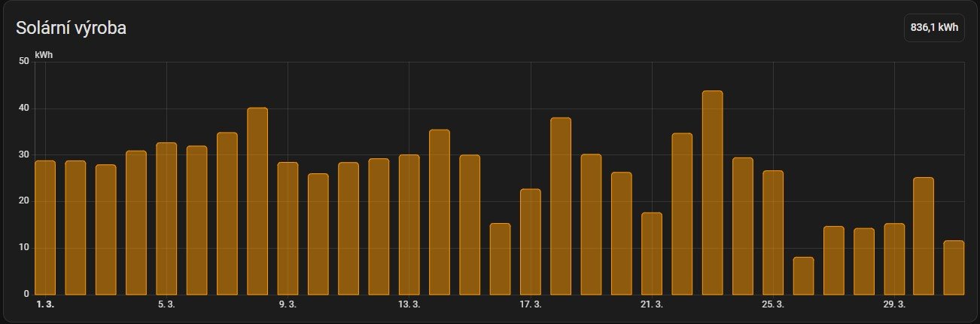Click the 21. 3. x-axis date label
Image resolution: width=980 pixels, height=324 pixels.
click(651, 304)
